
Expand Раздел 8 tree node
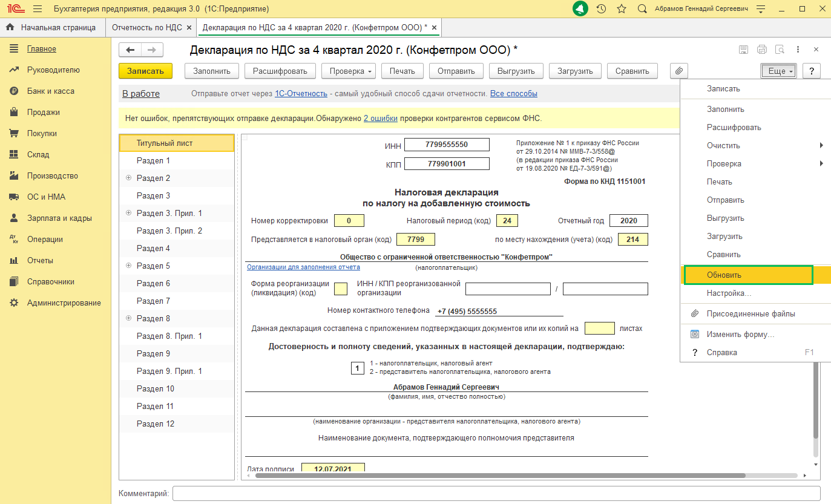tap(128, 318)
